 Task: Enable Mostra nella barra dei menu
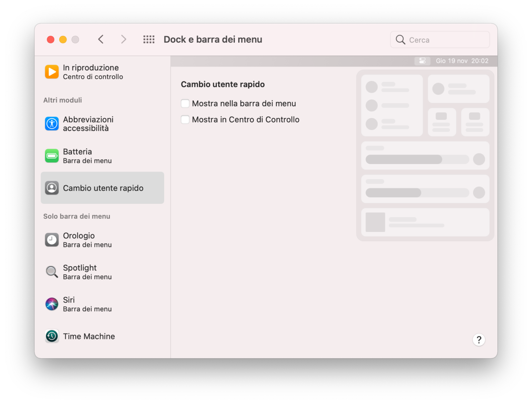(185, 103)
